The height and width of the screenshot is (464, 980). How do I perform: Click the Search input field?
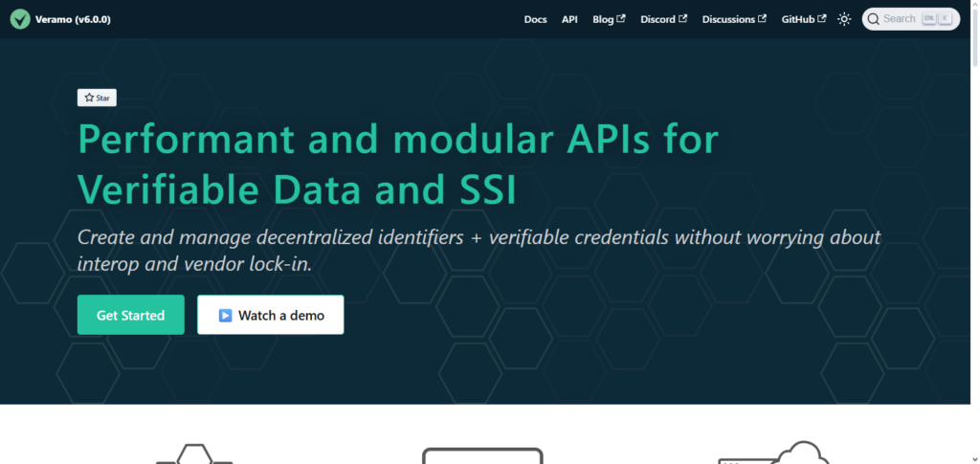[911, 19]
